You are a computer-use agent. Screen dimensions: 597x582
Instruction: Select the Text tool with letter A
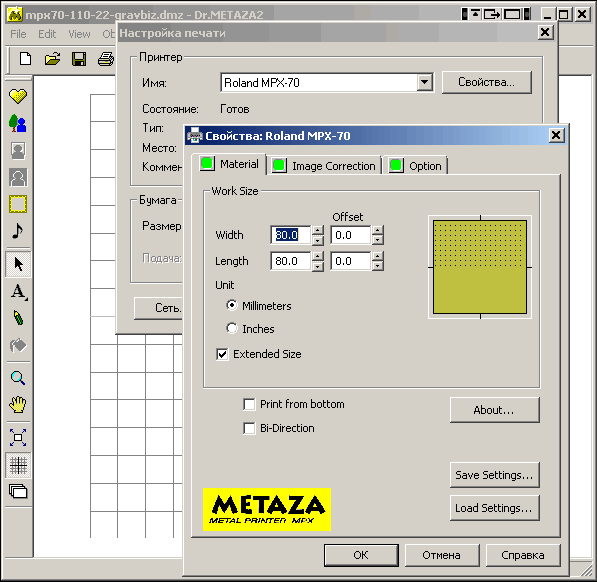[18, 292]
